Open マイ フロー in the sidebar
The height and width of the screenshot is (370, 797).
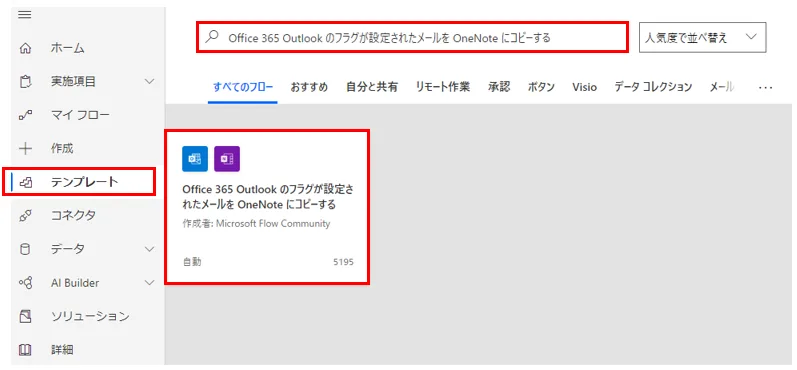[x=80, y=115]
